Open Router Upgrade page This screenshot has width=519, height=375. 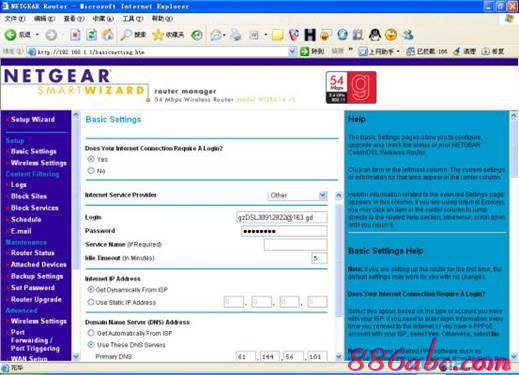[36, 299]
